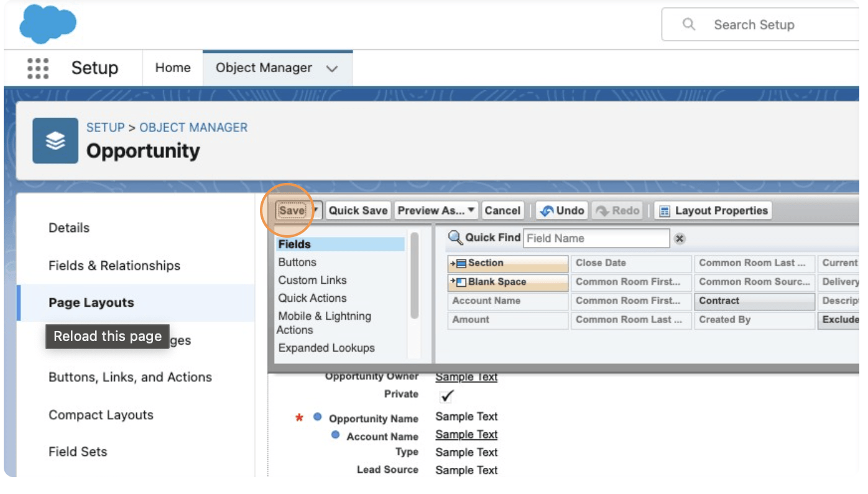Open the Save dropdown arrow
Viewport: 868px width, 494px height.
(x=315, y=210)
